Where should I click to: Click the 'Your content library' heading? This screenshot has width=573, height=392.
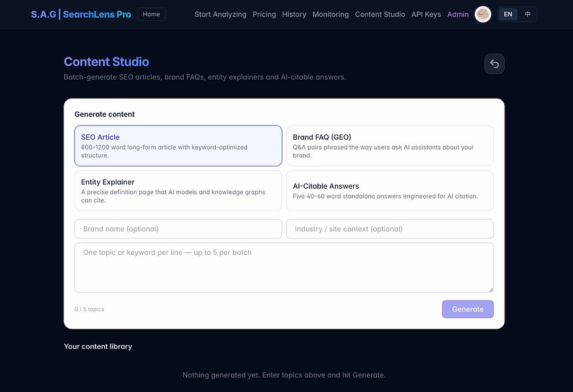point(98,346)
